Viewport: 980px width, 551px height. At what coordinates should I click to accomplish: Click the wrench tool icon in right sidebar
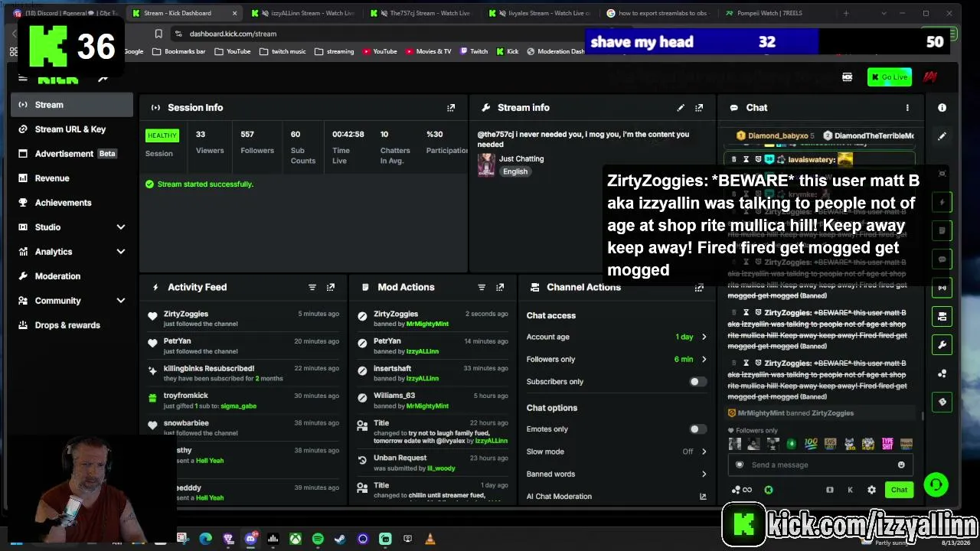tap(942, 344)
